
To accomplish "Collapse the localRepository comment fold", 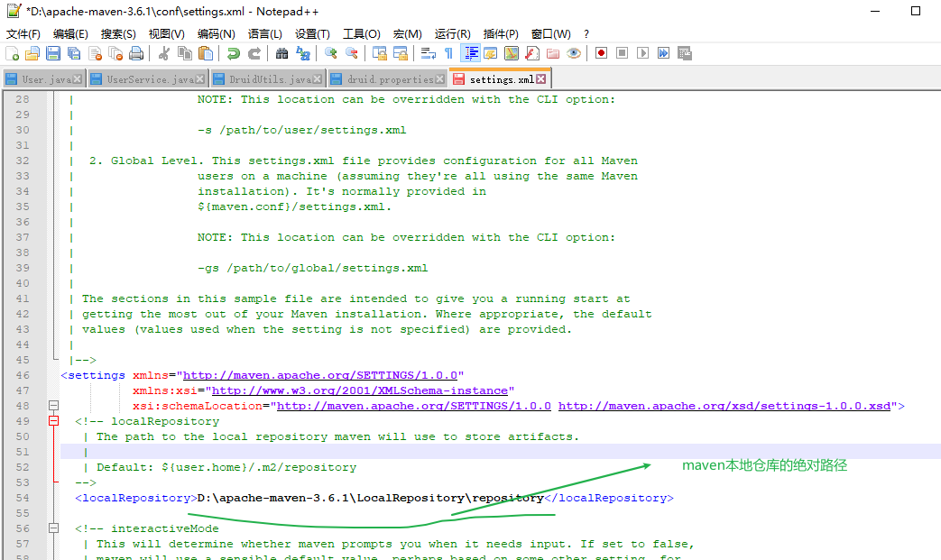I will (x=53, y=421).
